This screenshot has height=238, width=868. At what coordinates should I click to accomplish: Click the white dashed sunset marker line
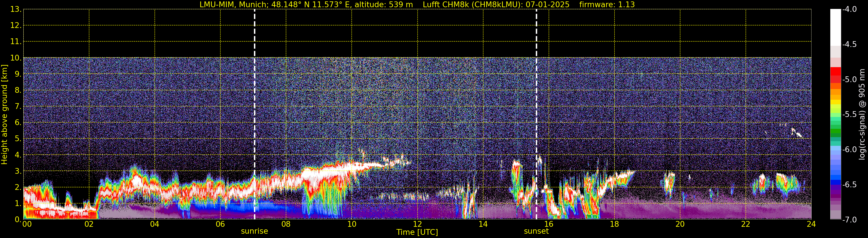point(536,114)
